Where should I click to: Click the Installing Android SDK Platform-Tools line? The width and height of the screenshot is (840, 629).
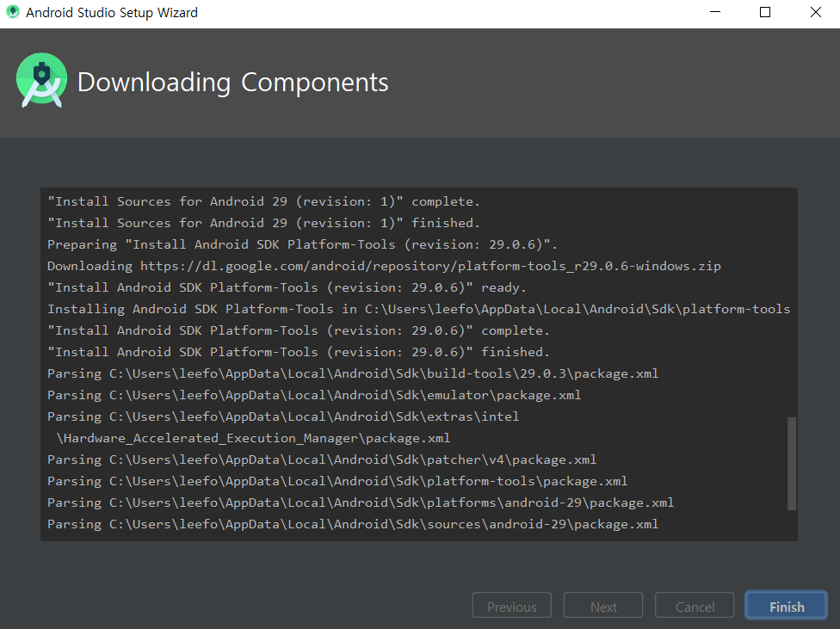[419, 309]
